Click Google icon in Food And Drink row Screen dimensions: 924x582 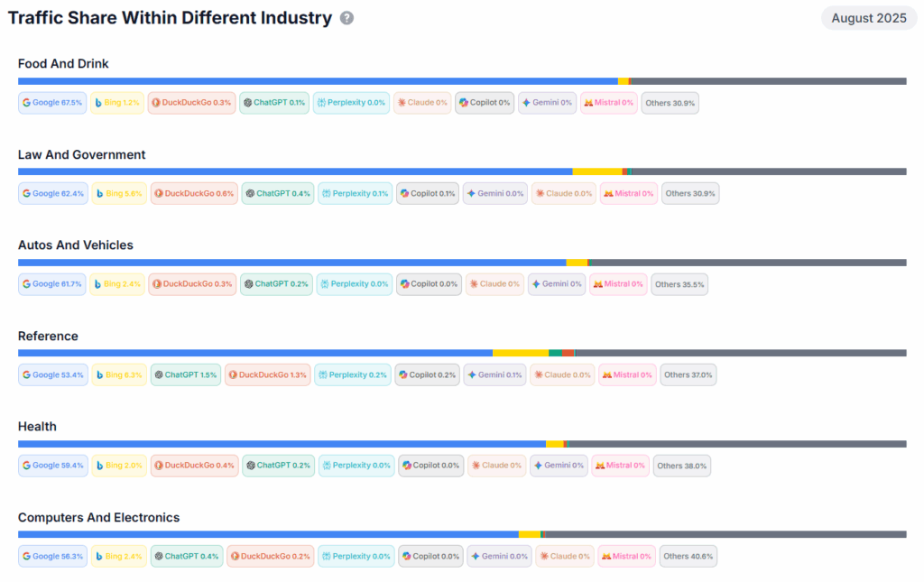click(x=27, y=103)
